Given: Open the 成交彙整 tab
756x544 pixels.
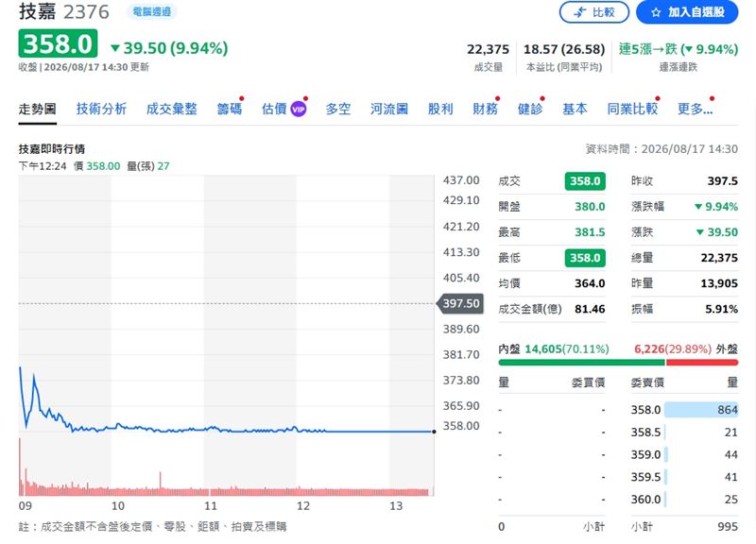Looking at the screenshot, I should pos(172,109).
